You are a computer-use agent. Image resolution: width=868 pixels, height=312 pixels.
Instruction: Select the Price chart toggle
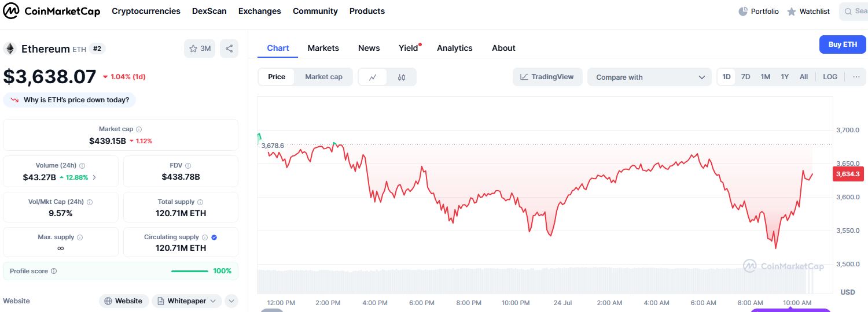277,77
